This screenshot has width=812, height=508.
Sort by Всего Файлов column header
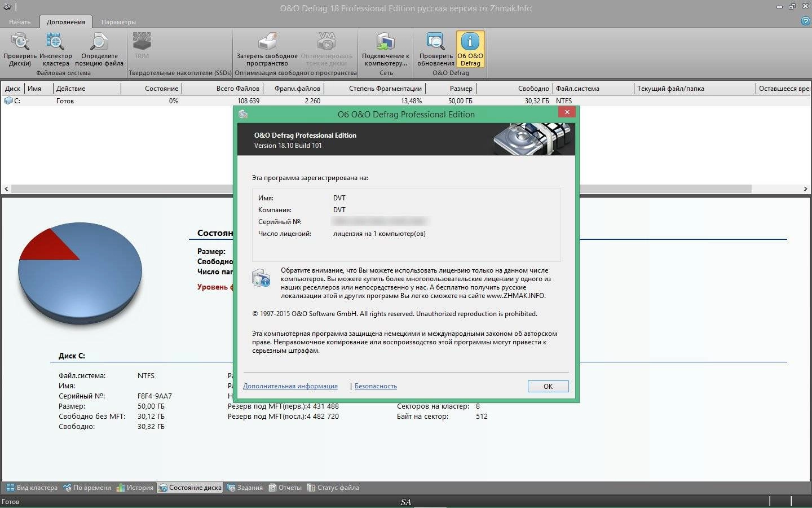point(222,89)
